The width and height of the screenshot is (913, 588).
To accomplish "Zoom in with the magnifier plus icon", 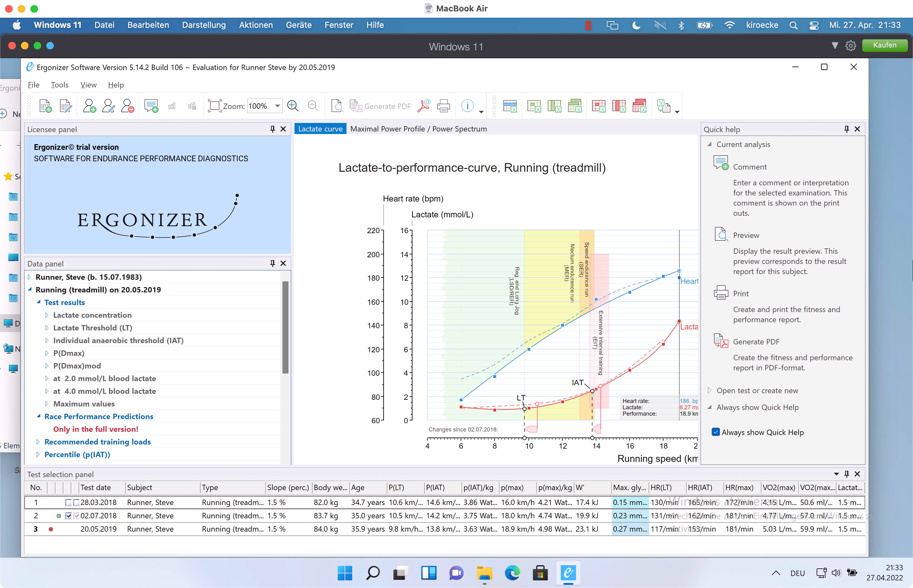I will [293, 106].
